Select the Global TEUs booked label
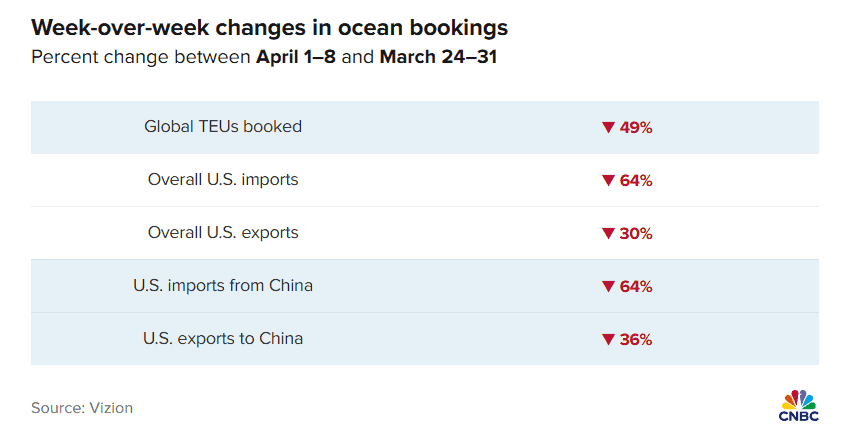This screenshot has height=448, width=842. point(223,126)
